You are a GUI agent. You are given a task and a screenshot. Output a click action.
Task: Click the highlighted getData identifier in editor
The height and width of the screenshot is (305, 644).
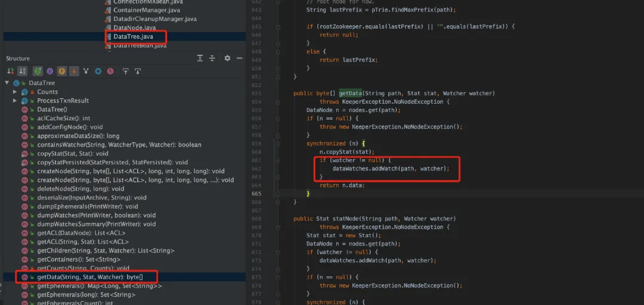(x=351, y=93)
